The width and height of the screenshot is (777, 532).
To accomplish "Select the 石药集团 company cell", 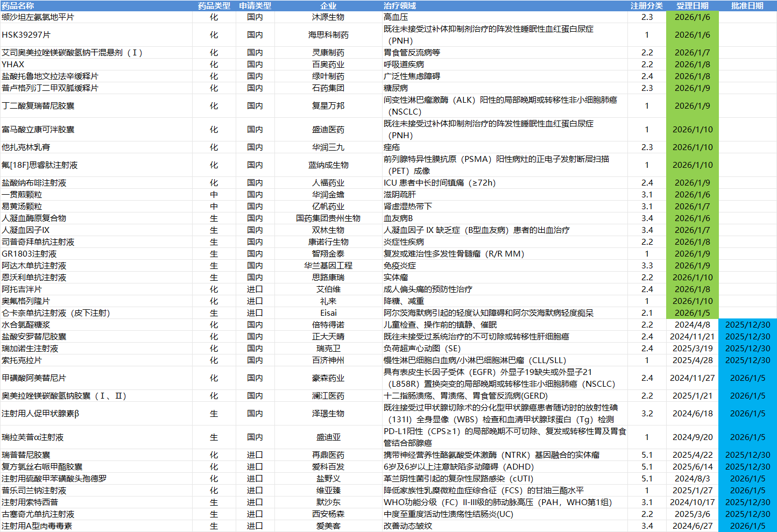I will (x=328, y=88).
